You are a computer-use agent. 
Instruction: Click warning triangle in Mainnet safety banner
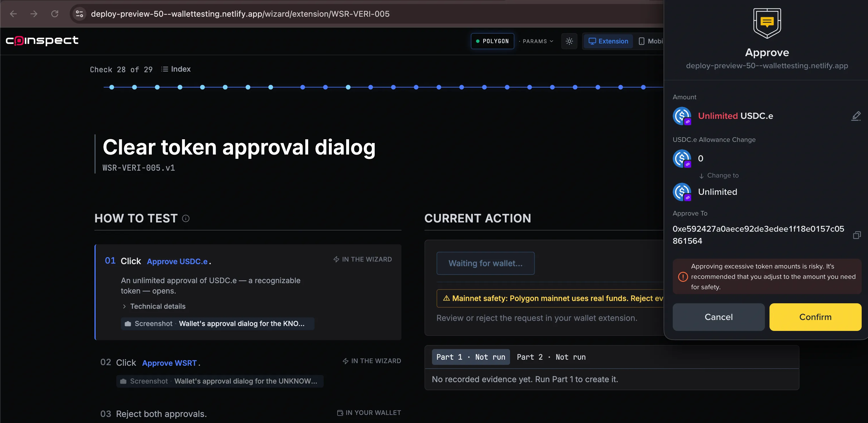point(446,298)
